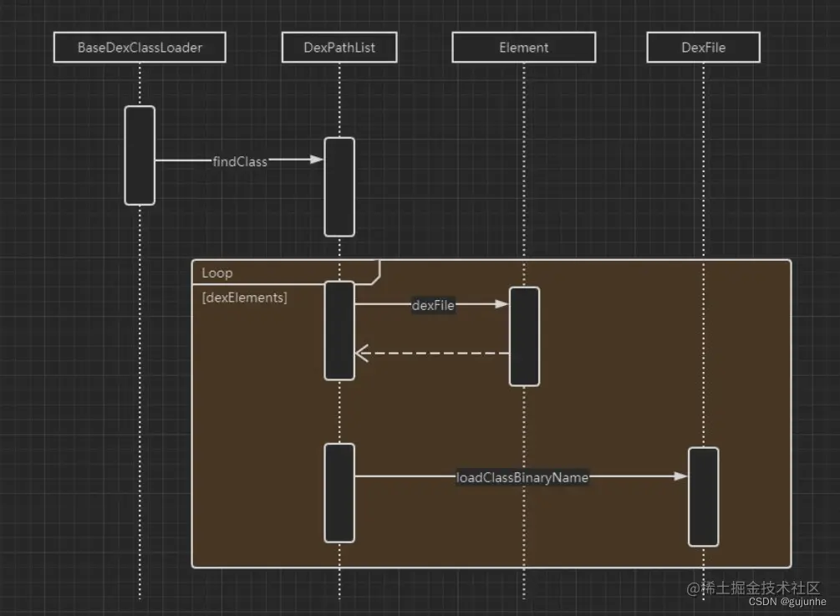
Task: Select the Element activation bar receiving dexFile
Action: pos(524,336)
